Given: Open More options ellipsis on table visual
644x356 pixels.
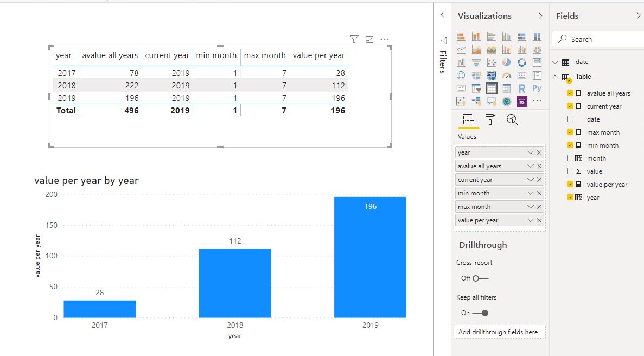Looking at the screenshot, I should 385,40.
